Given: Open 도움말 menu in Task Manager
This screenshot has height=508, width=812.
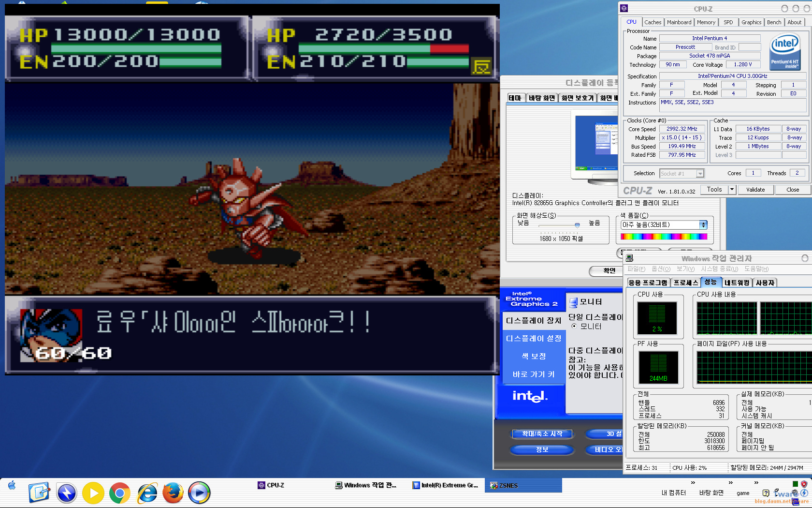Looking at the screenshot, I should click(x=756, y=269).
